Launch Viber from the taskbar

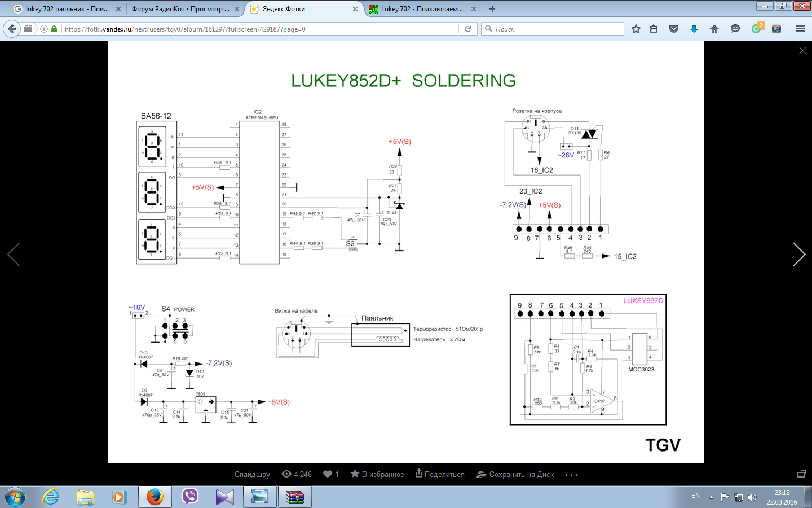[x=190, y=497]
